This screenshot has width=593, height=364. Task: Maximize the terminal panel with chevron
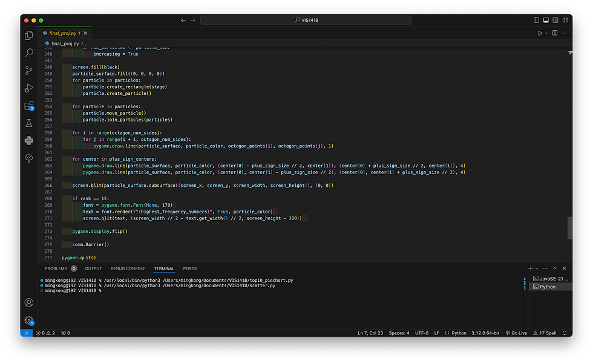pos(555,268)
